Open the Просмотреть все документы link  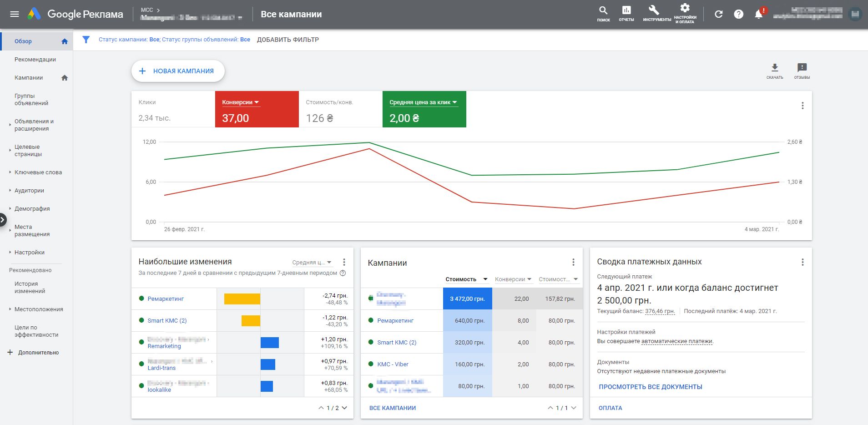[x=650, y=387]
